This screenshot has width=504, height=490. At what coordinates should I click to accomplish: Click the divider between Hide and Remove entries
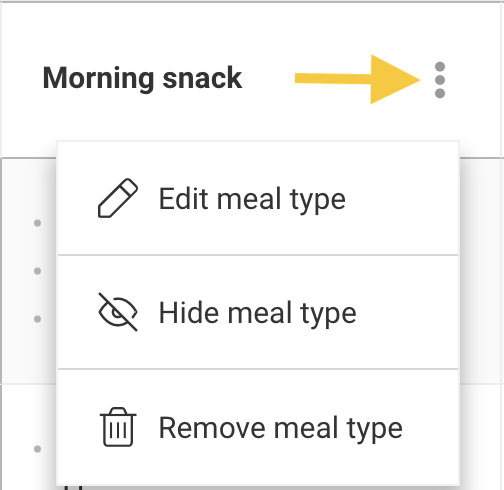[x=258, y=369]
